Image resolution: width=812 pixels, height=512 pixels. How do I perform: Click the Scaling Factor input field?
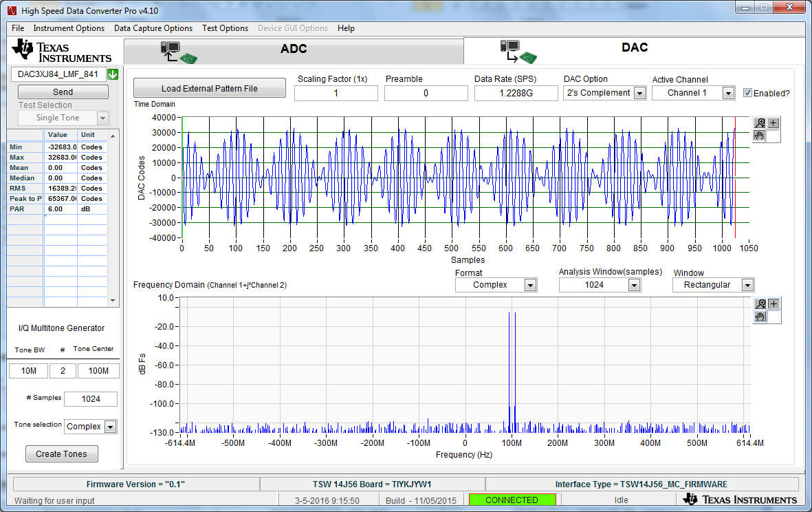[x=336, y=94]
